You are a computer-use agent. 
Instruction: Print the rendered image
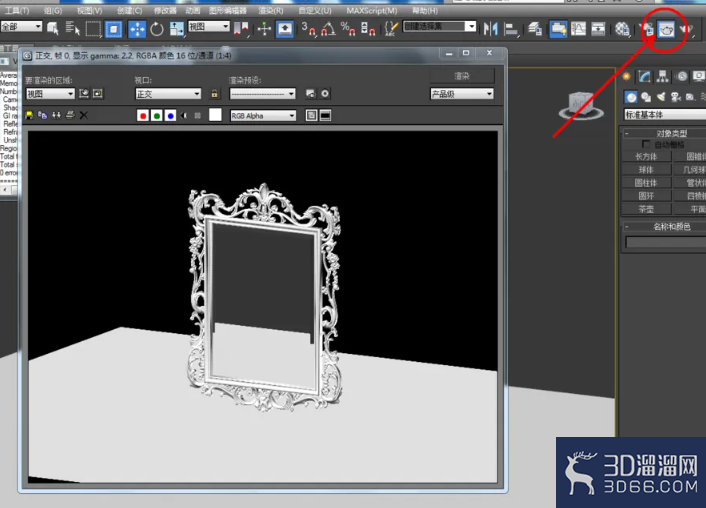(70, 116)
